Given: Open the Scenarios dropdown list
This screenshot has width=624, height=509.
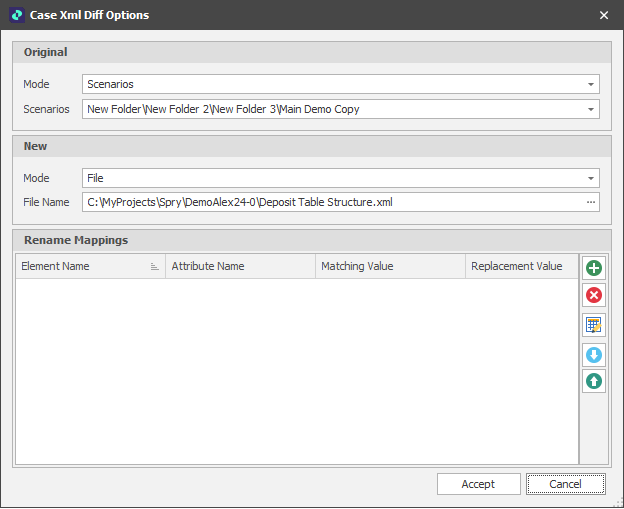Looking at the screenshot, I should (591, 109).
